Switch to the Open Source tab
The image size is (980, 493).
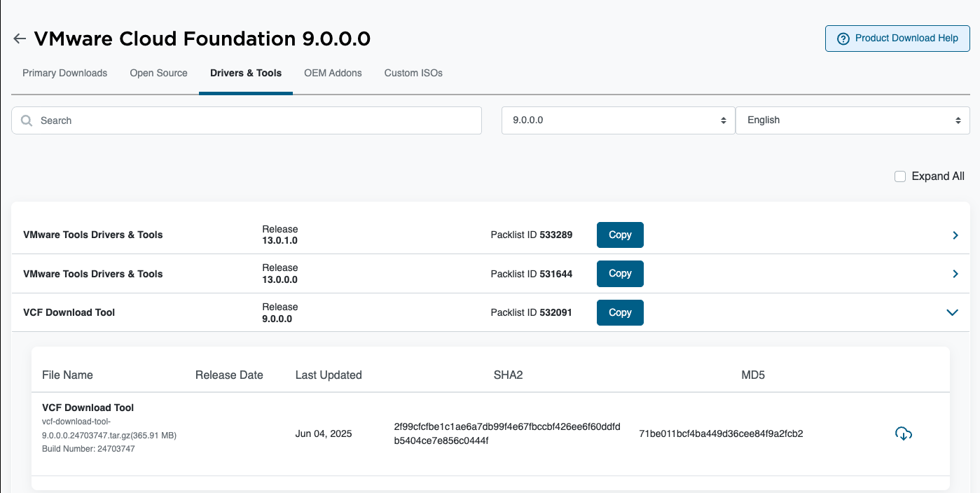pyautogui.click(x=158, y=73)
